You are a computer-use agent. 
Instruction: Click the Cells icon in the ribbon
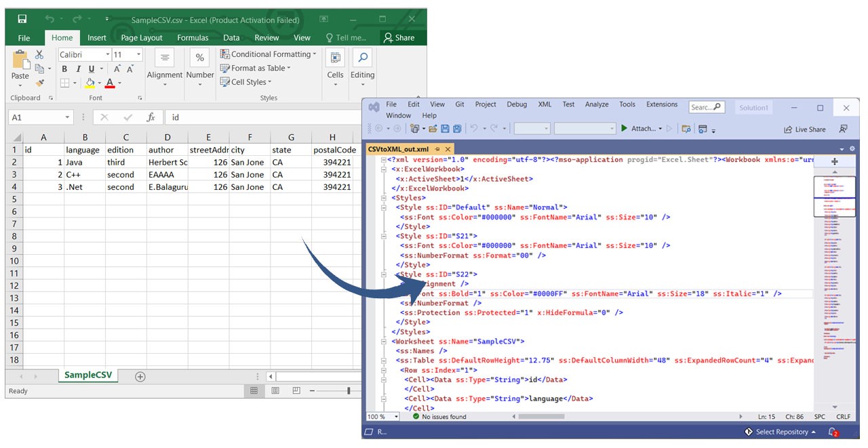(335, 57)
